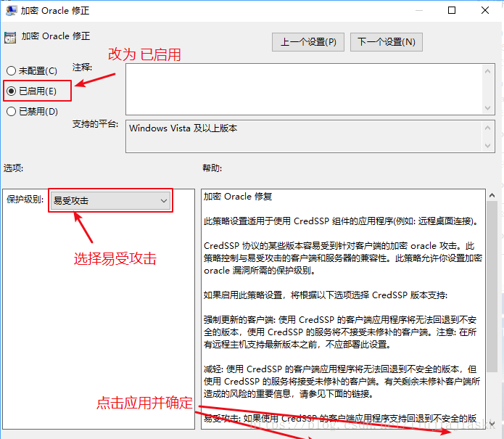
Task: Click down arrow in 支持的平台 box
Action: pyautogui.click(x=487, y=146)
